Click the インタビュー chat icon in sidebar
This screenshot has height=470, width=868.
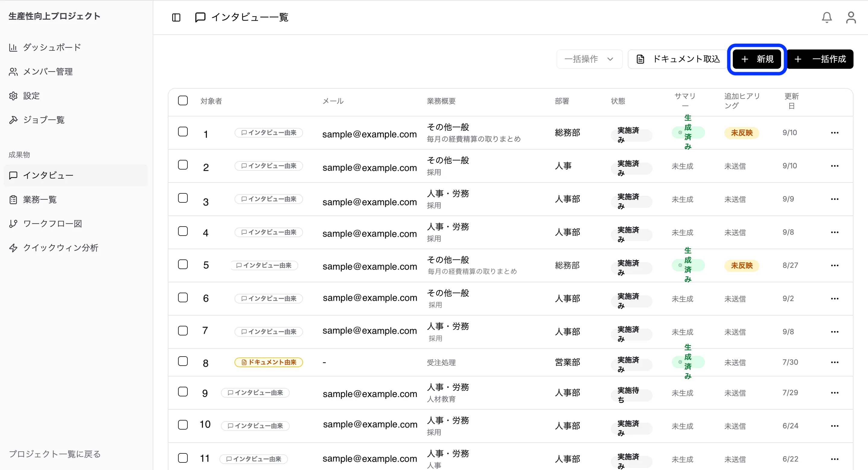tap(13, 175)
